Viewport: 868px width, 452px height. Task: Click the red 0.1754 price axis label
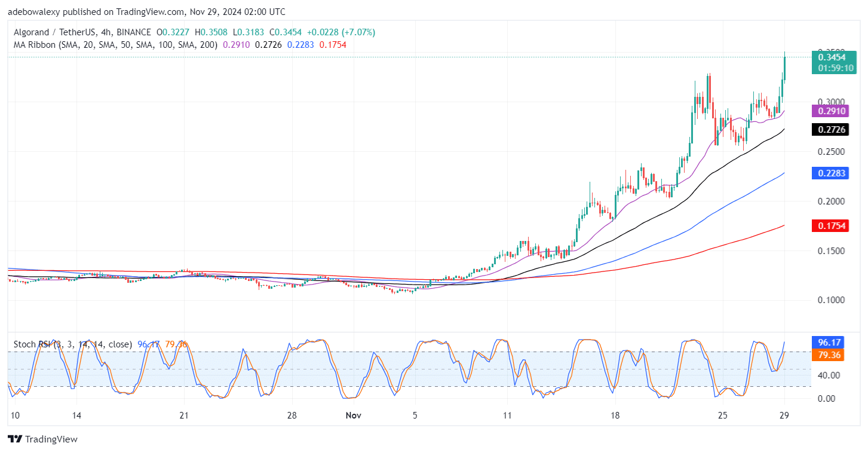(x=831, y=225)
